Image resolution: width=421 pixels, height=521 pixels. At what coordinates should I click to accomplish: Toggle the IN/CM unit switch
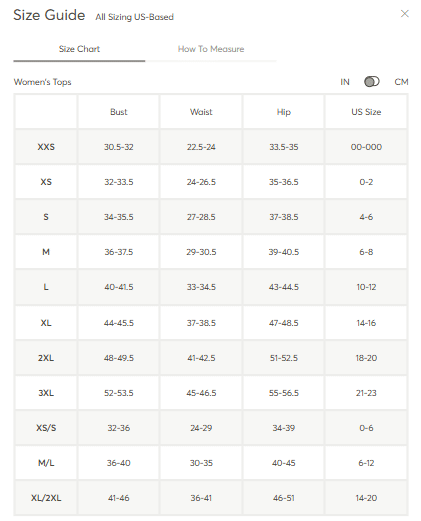[x=372, y=82]
